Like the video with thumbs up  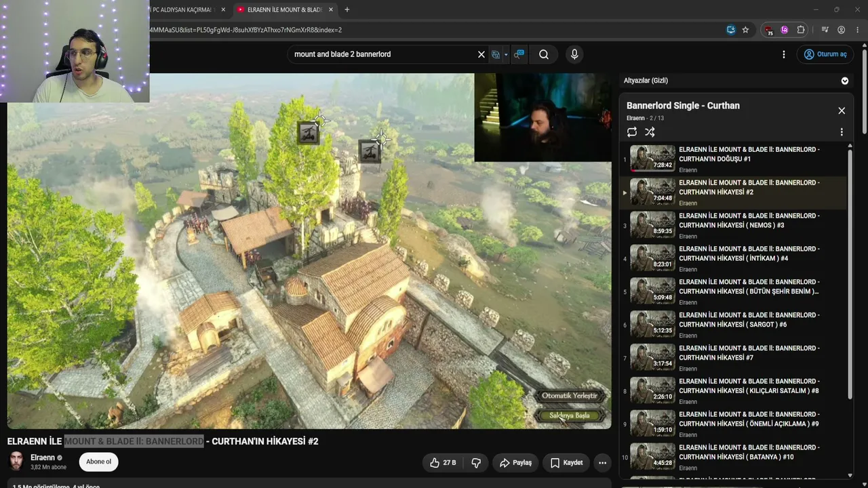click(x=443, y=463)
